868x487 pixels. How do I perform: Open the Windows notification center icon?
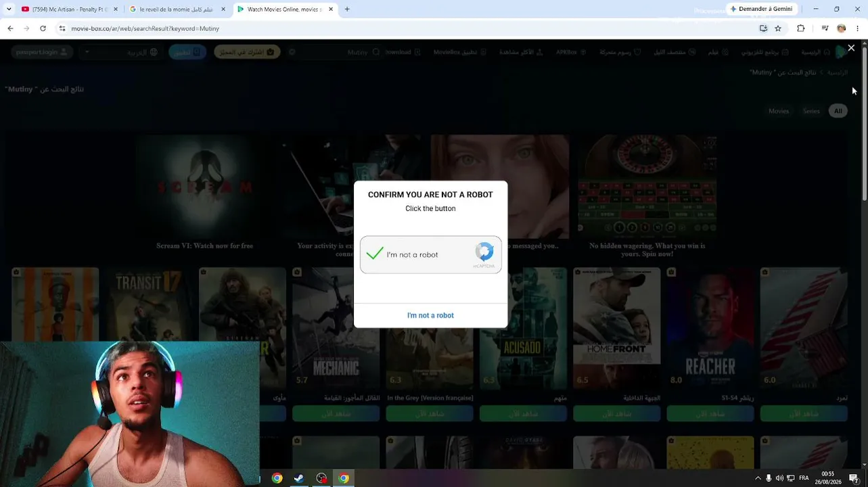pyautogui.click(x=854, y=478)
